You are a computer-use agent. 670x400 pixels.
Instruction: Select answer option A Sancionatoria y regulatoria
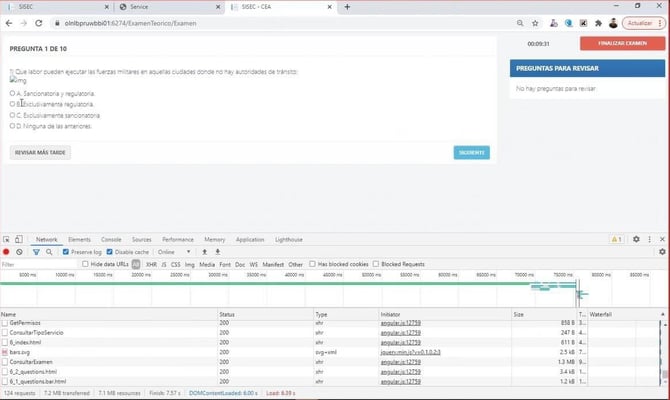click(x=12, y=93)
